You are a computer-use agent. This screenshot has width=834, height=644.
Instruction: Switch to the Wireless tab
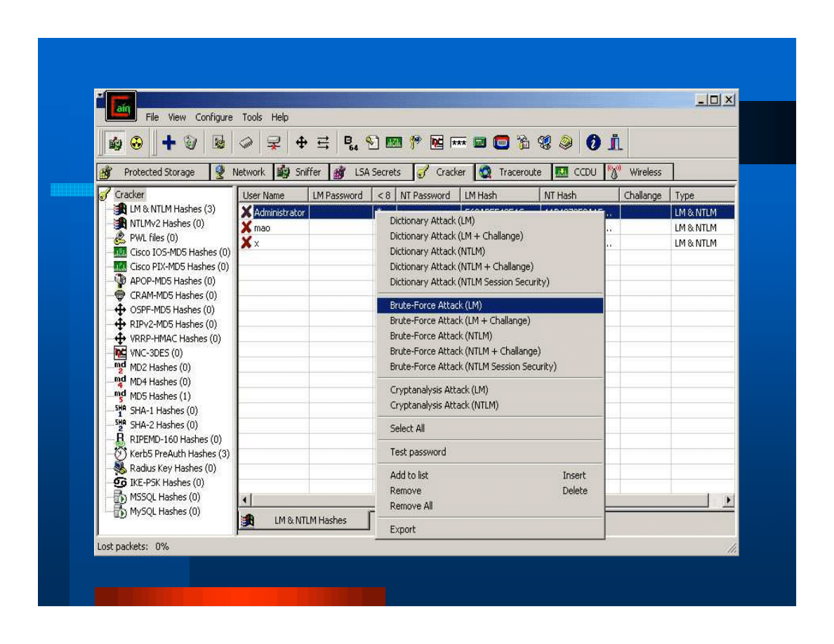pyautogui.click(x=637, y=172)
